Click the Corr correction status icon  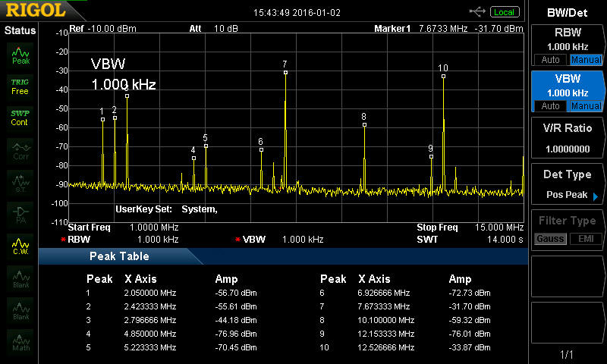[x=20, y=150]
